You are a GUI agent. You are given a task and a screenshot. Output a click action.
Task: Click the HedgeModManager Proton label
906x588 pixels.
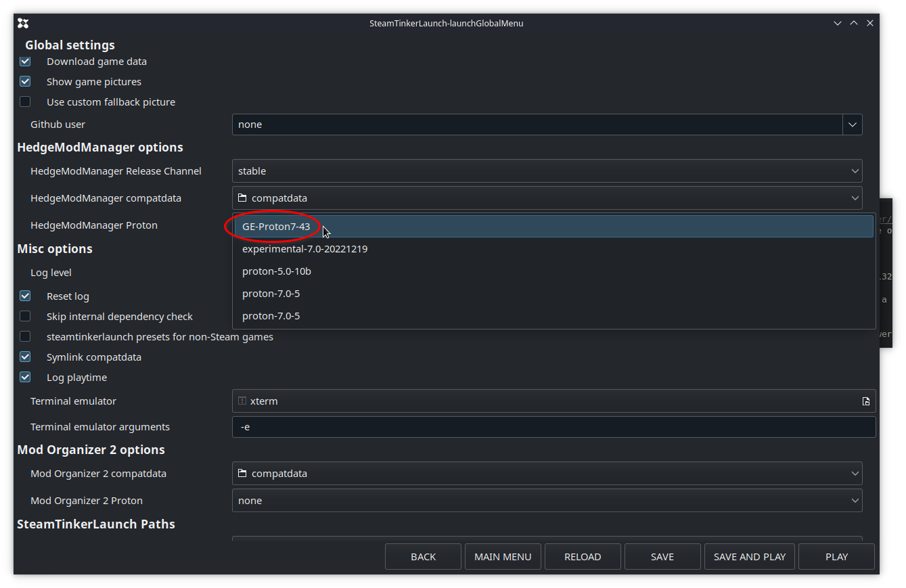coord(94,225)
